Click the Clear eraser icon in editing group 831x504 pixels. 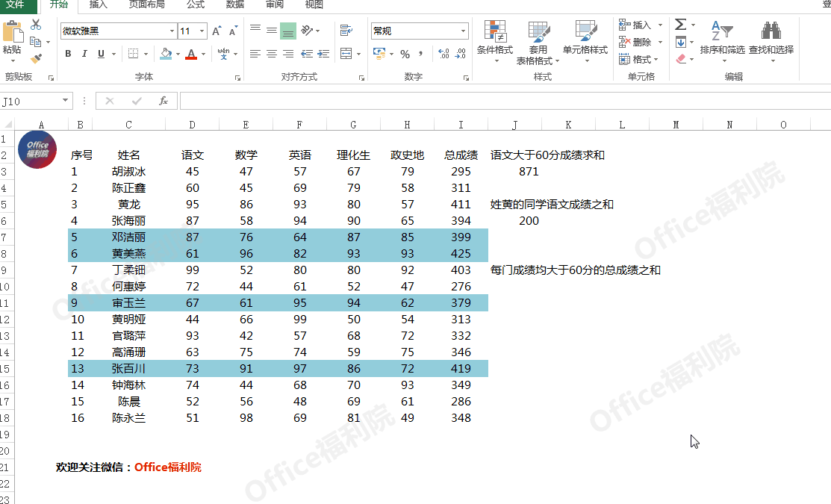[x=682, y=59]
